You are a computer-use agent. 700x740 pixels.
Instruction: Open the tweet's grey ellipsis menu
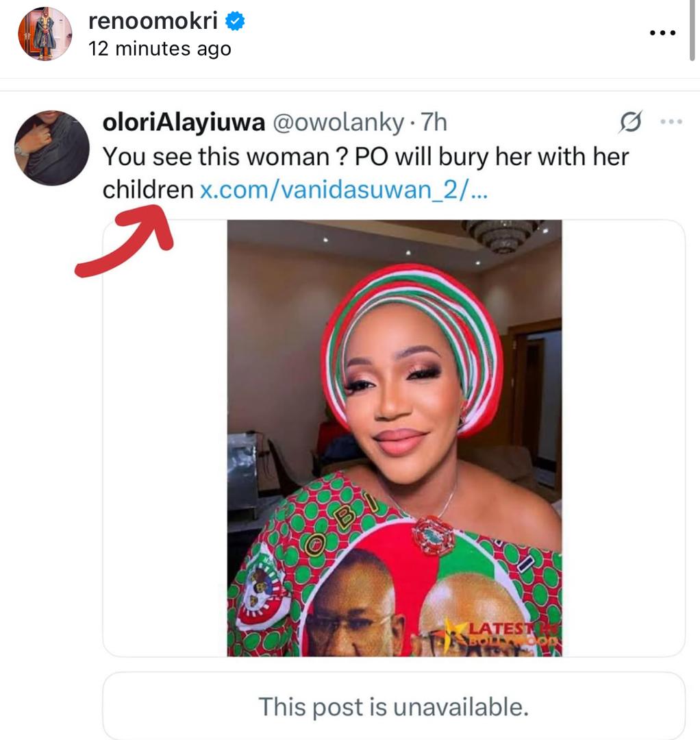[x=671, y=123]
